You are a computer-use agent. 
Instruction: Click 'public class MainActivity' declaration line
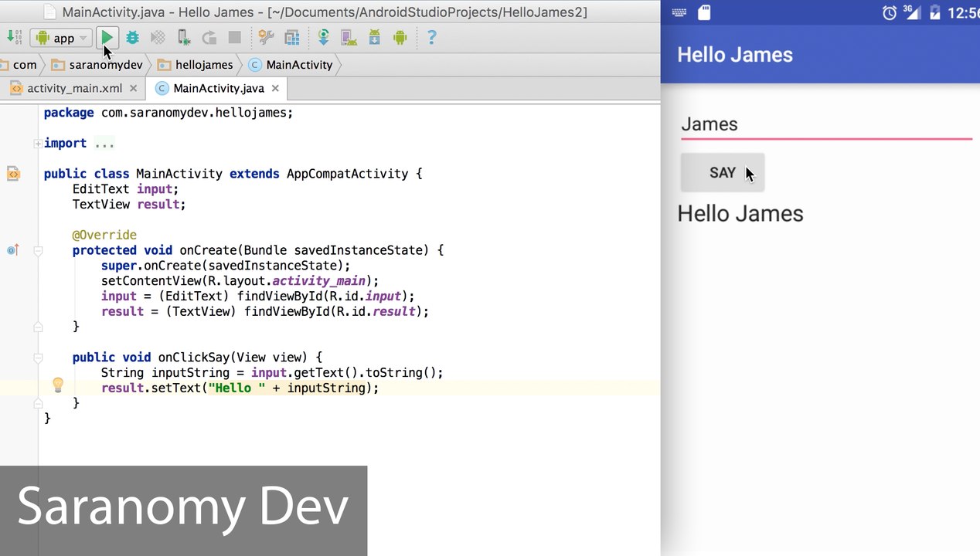pyautogui.click(x=233, y=174)
